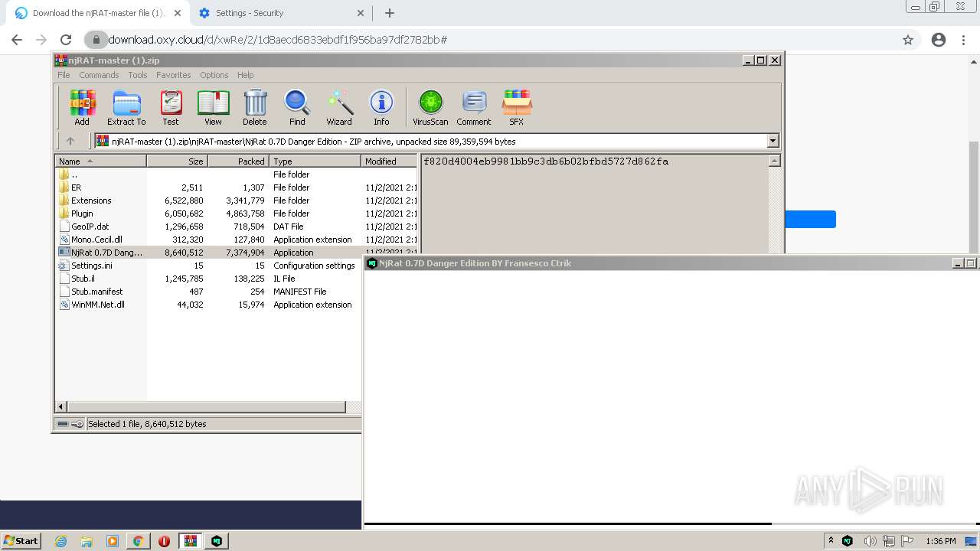Open Opera taskbar icon
Screen dimensions: 980x551
tap(164, 541)
